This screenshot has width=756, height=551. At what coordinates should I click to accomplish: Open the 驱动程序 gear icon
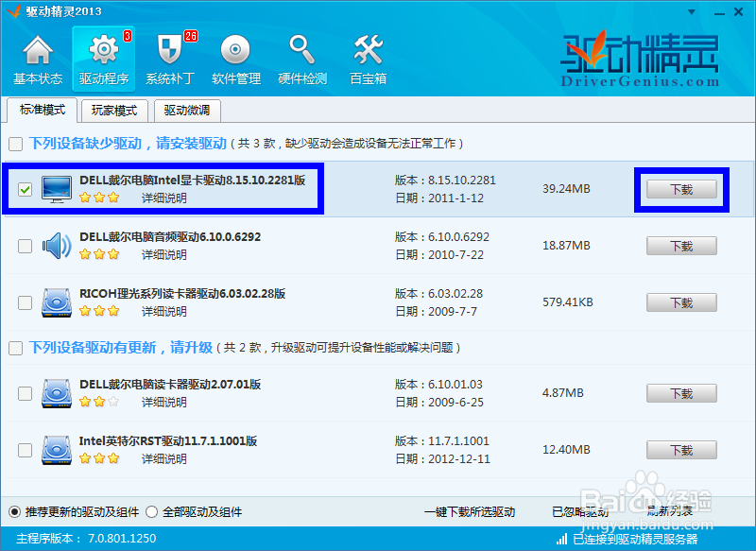click(104, 50)
